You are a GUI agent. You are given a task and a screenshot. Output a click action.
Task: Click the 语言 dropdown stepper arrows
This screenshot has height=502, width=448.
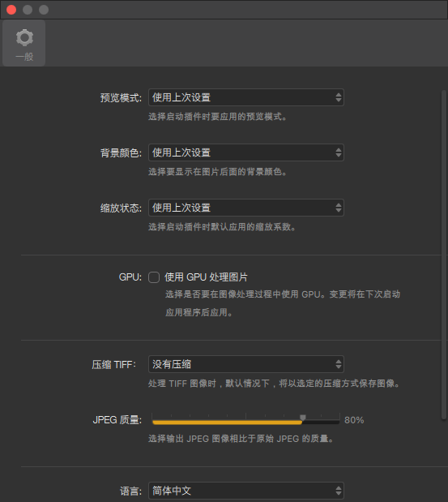coord(339,491)
